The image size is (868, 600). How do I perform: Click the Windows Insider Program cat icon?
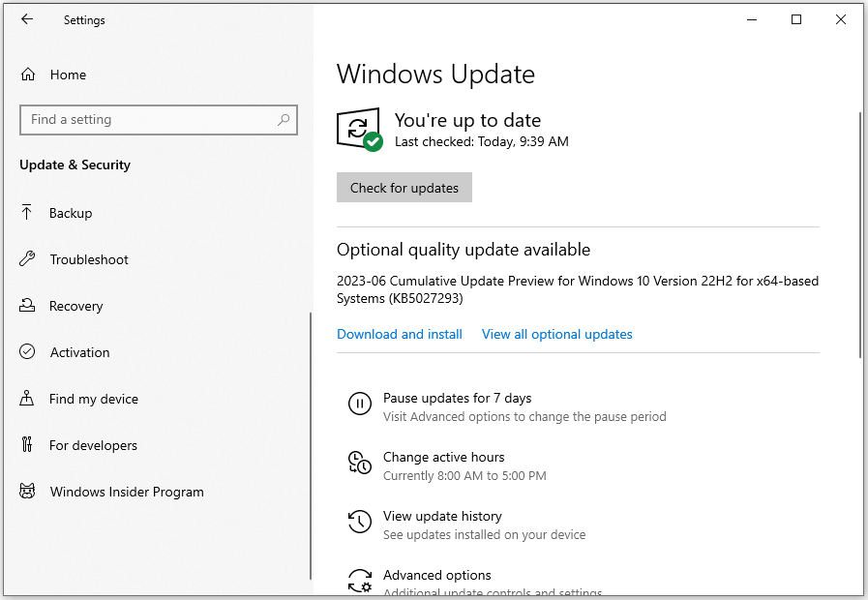[28, 492]
